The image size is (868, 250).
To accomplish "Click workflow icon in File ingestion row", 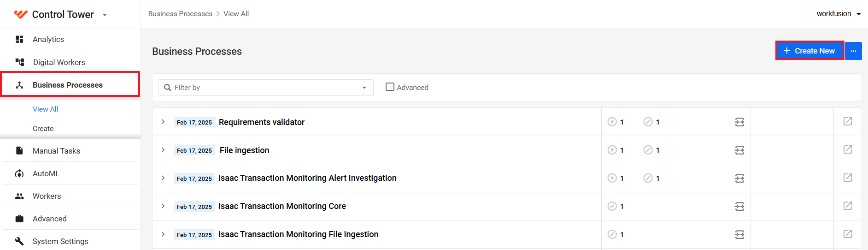I will point(739,150).
